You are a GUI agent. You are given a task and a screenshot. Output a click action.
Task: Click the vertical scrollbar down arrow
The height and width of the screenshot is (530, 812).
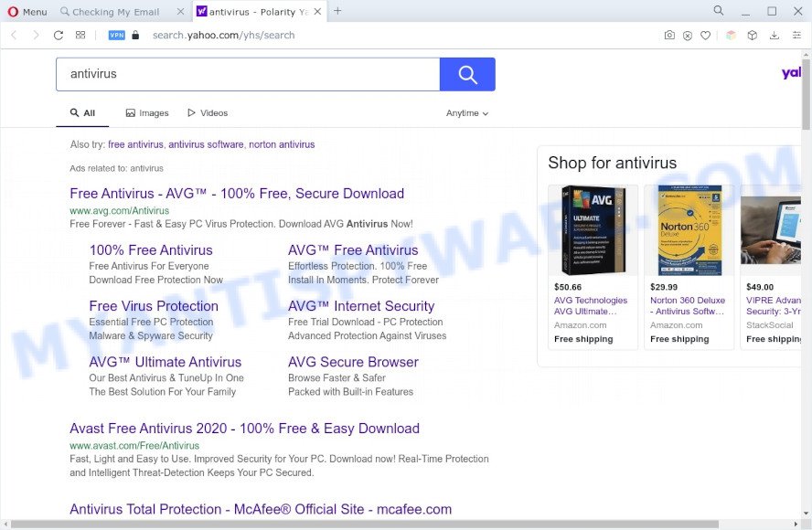[x=807, y=514]
